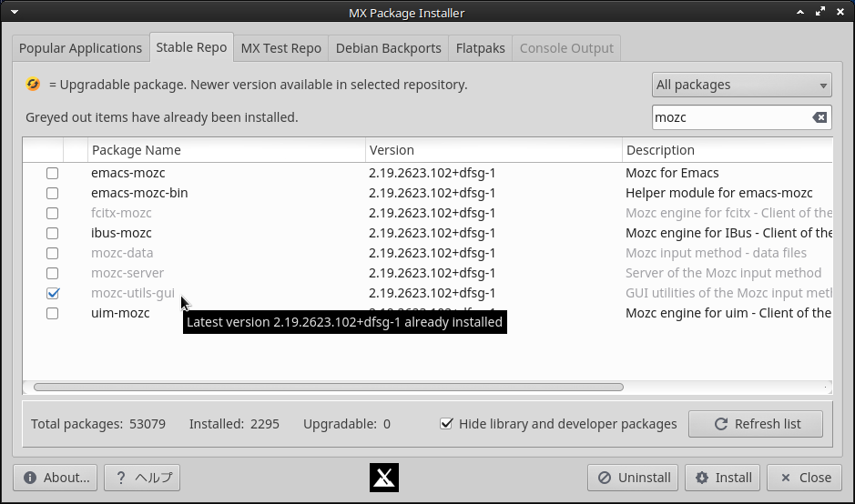The width and height of the screenshot is (855, 504).
Task: Select the mozc-server package name
Action: [127, 273]
